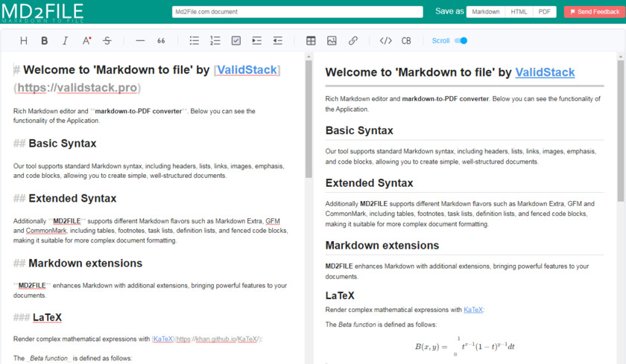Open the MD2FILE logo home link

pyautogui.click(x=42, y=12)
